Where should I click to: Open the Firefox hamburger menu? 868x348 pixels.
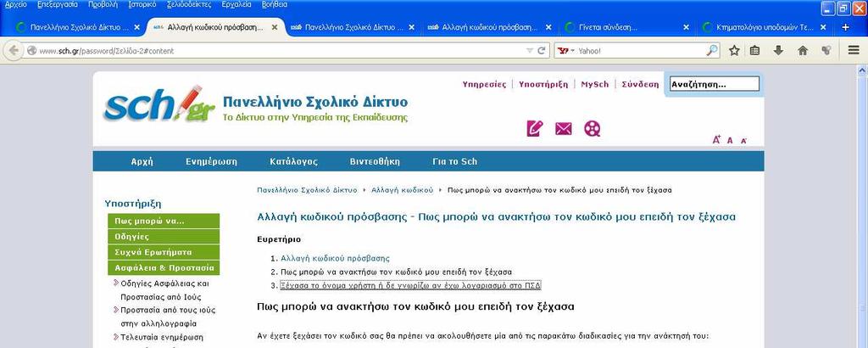tap(854, 50)
